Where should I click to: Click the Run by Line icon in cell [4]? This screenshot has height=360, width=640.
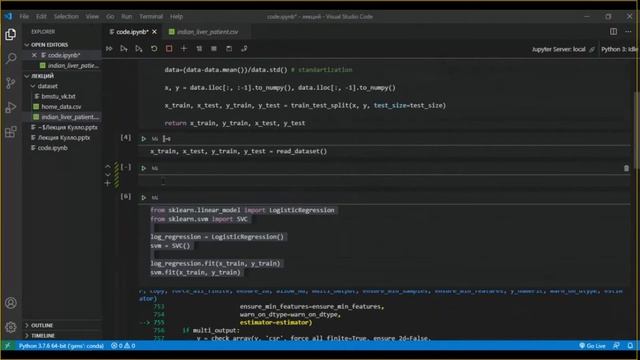167,139
